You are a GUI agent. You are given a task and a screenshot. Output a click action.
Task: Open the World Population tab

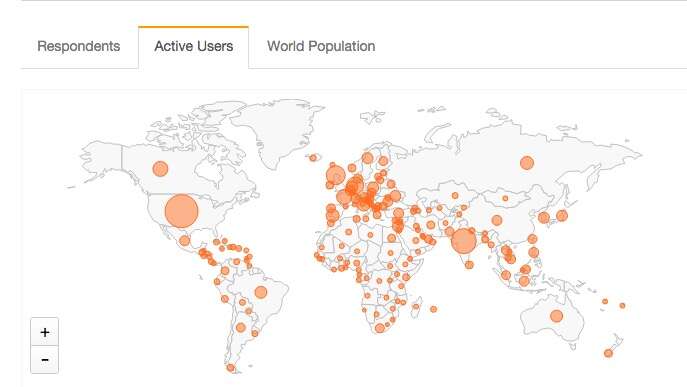tap(321, 46)
